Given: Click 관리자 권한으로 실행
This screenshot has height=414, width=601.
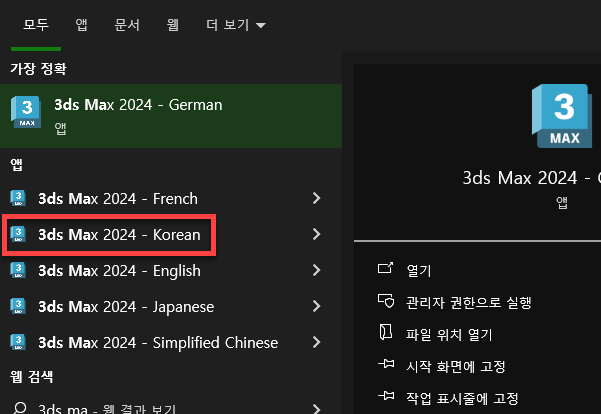Looking at the screenshot, I should click(469, 302).
